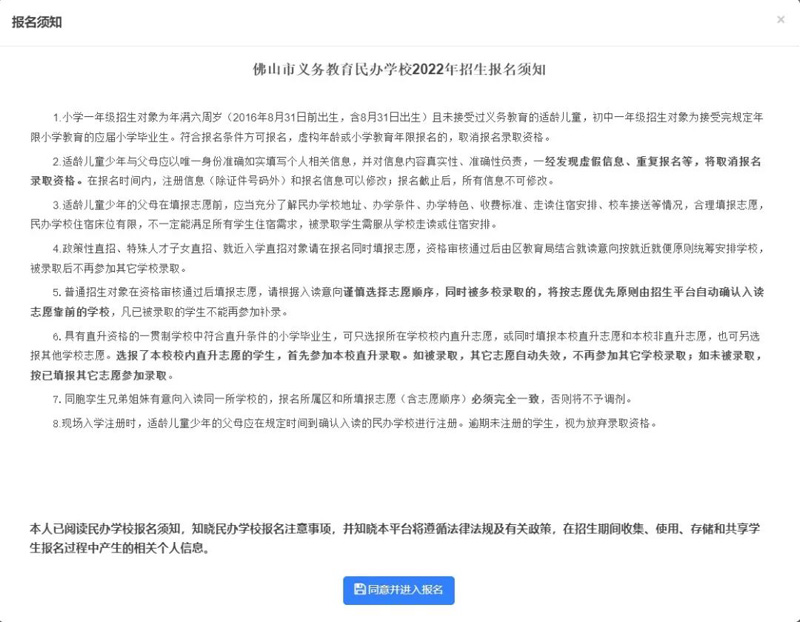
Task: Click the save disk icon on the agree button
Action: 359,590
